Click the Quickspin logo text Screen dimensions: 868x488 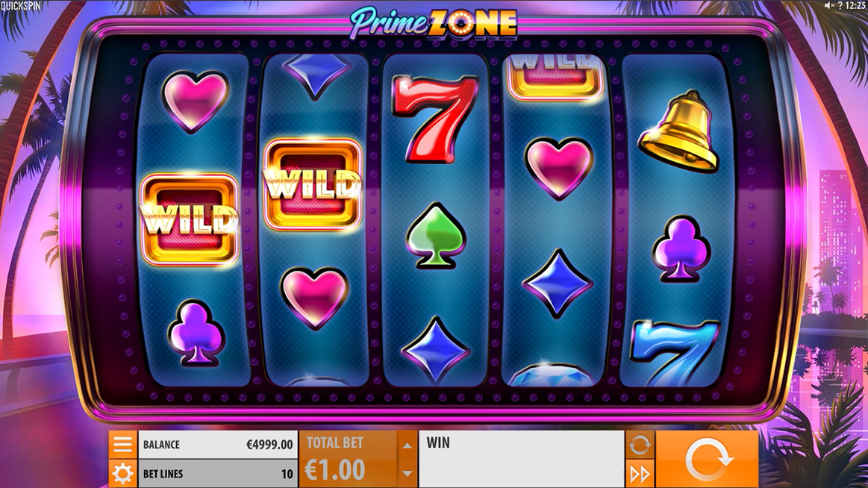20,6
